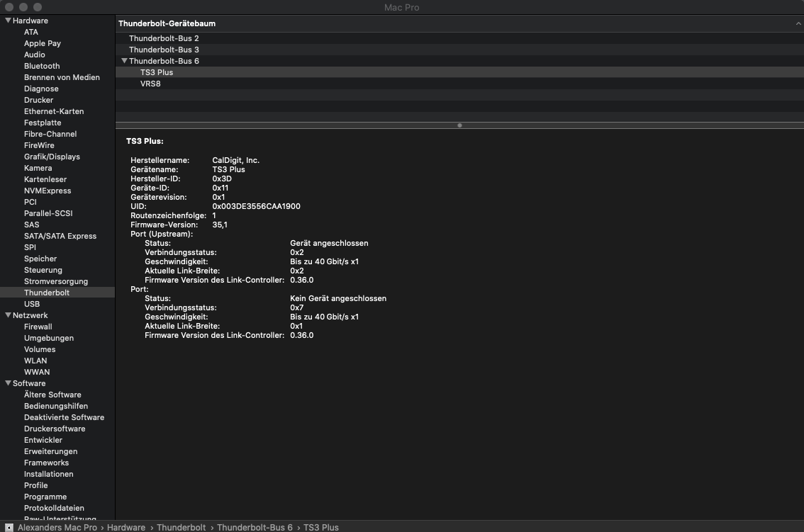The width and height of the screenshot is (804, 532).
Task: Select Druckersoftware in sidebar
Action: (x=55, y=429)
